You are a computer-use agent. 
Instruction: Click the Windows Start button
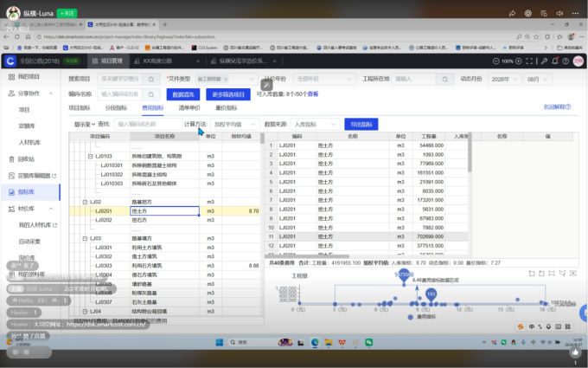(x=220, y=342)
